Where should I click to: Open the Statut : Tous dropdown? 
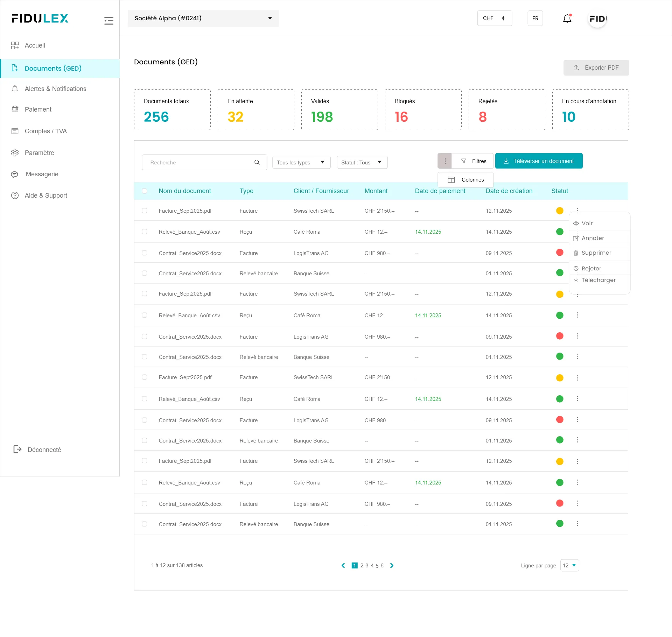[x=362, y=162]
